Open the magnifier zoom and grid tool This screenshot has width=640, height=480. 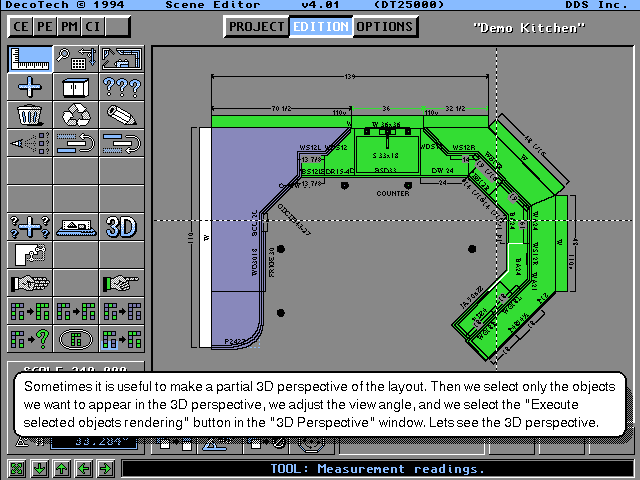coord(76,59)
